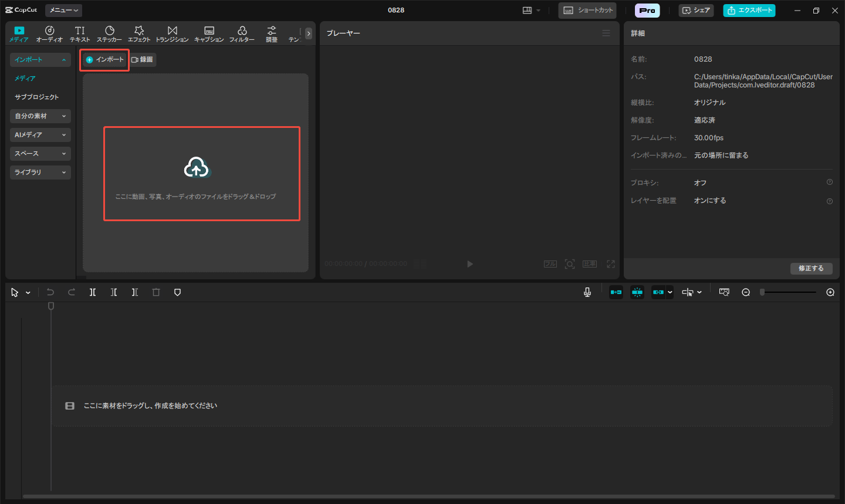This screenshot has width=845, height=504.
Task: Click the horizontal timeline scrollbar
Action: (429, 497)
